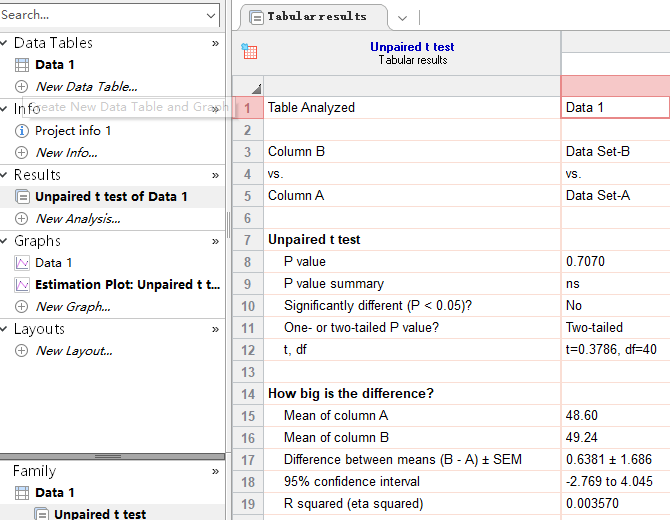Select Unpaired t test in the Family panel
This screenshot has width=670, height=520.
click(x=100, y=514)
